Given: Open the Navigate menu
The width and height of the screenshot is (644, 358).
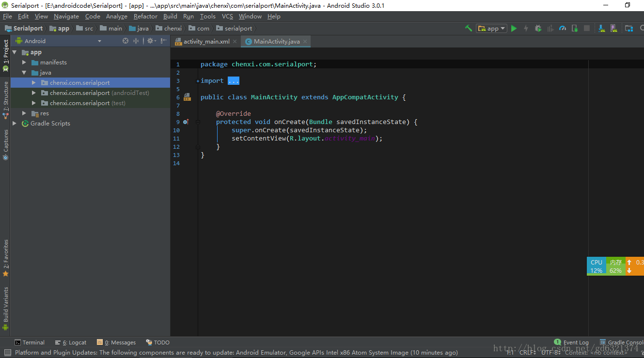Looking at the screenshot, I should click(x=66, y=16).
